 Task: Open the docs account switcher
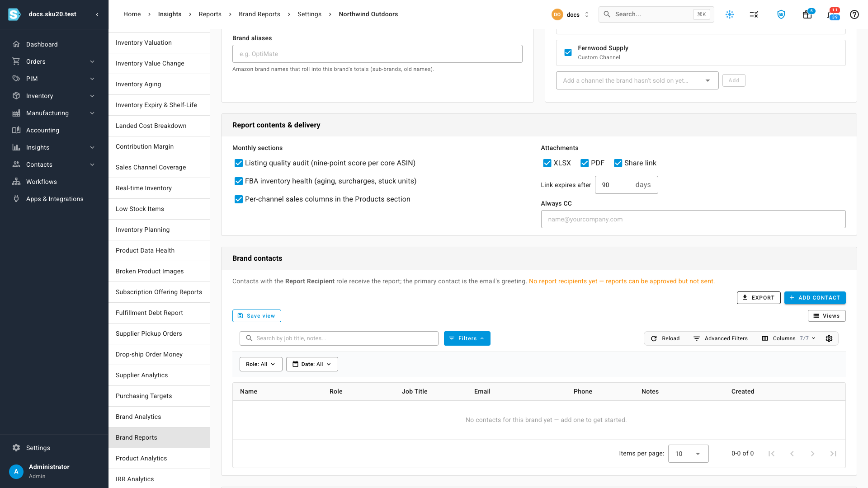coord(571,14)
